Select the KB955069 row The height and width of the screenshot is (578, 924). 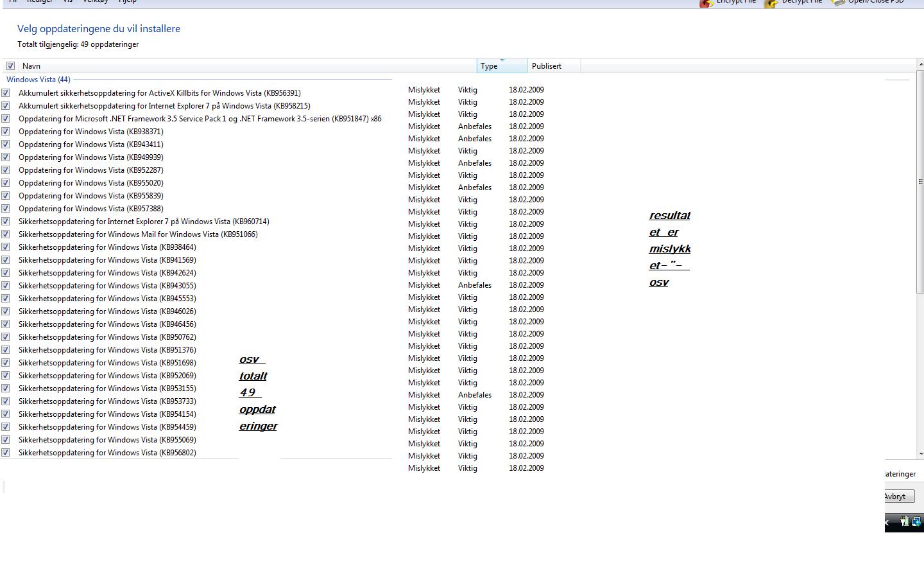coord(107,439)
